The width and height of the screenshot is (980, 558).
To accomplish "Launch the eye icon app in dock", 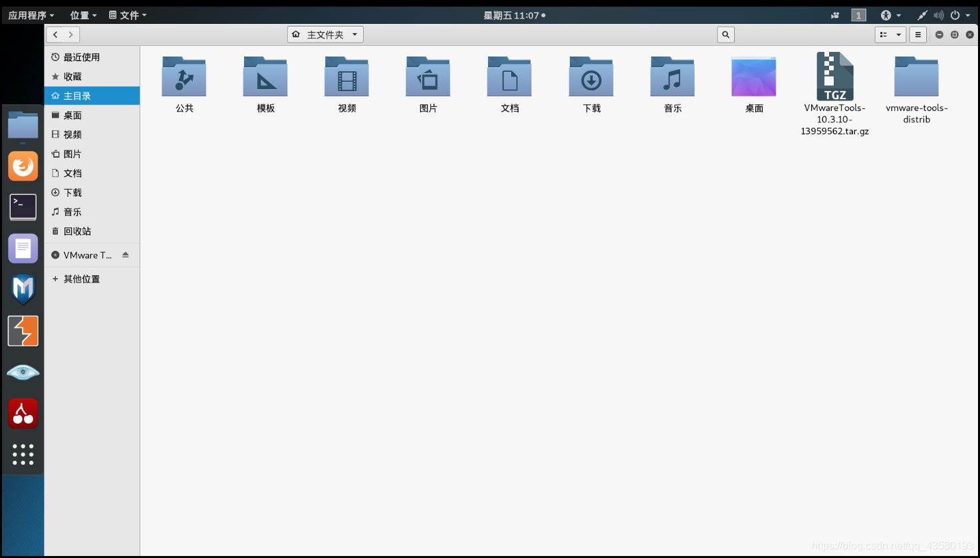I will point(23,372).
